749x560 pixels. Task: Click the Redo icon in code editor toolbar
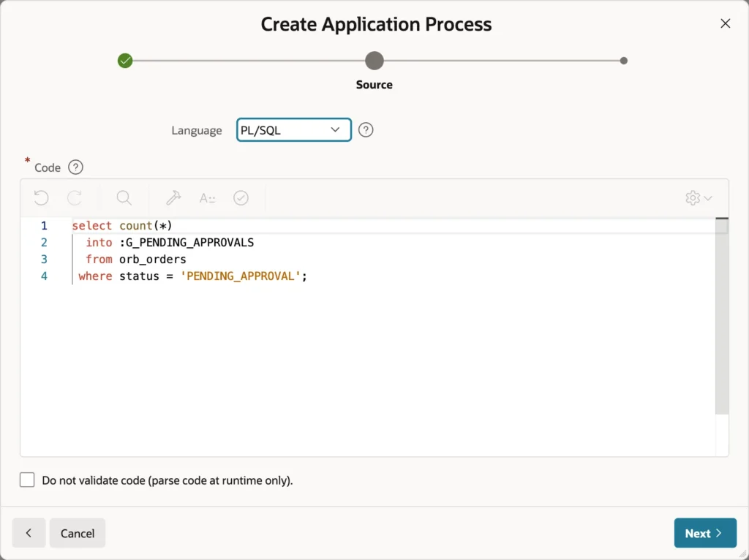[75, 197]
